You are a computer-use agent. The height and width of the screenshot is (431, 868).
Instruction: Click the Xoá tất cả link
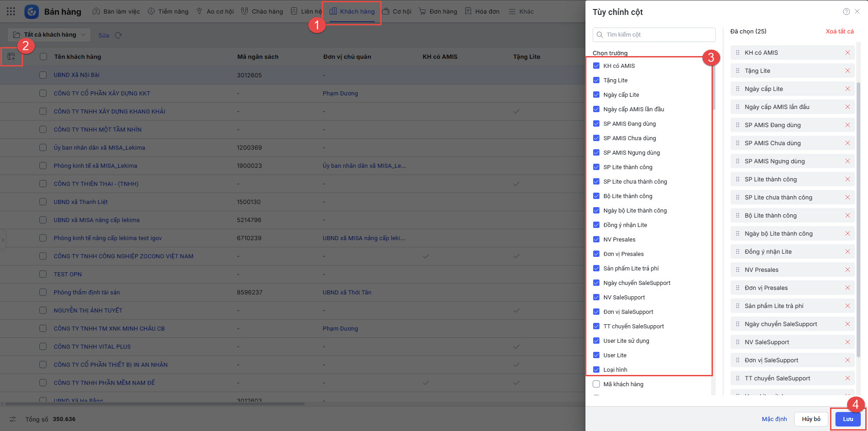[840, 31]
